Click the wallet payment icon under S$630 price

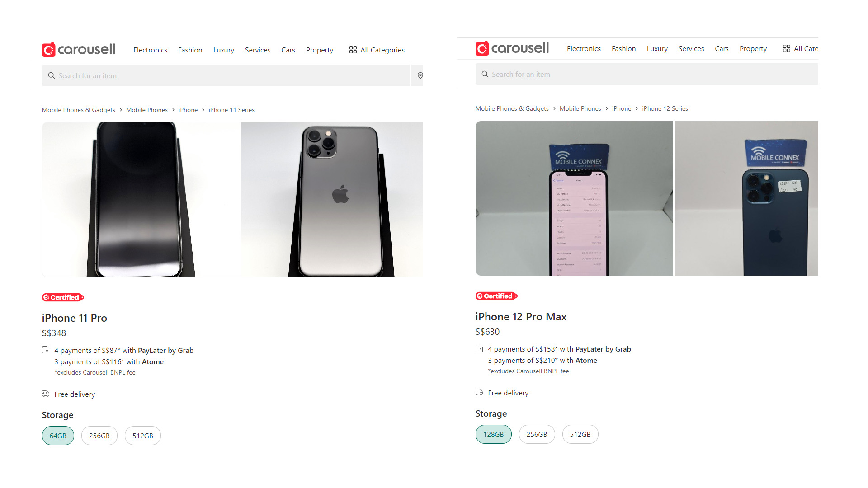click(479, 349)
